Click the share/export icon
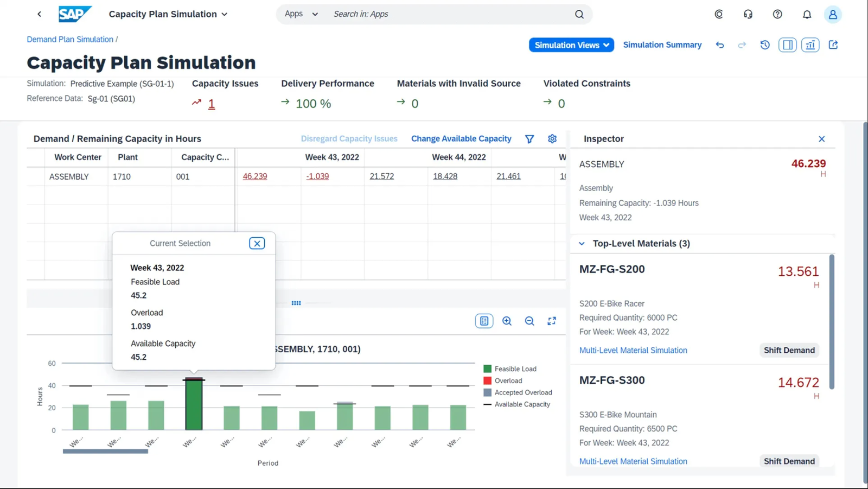The image size is (868, 489). pyautogui.click(x=833, y=45)
